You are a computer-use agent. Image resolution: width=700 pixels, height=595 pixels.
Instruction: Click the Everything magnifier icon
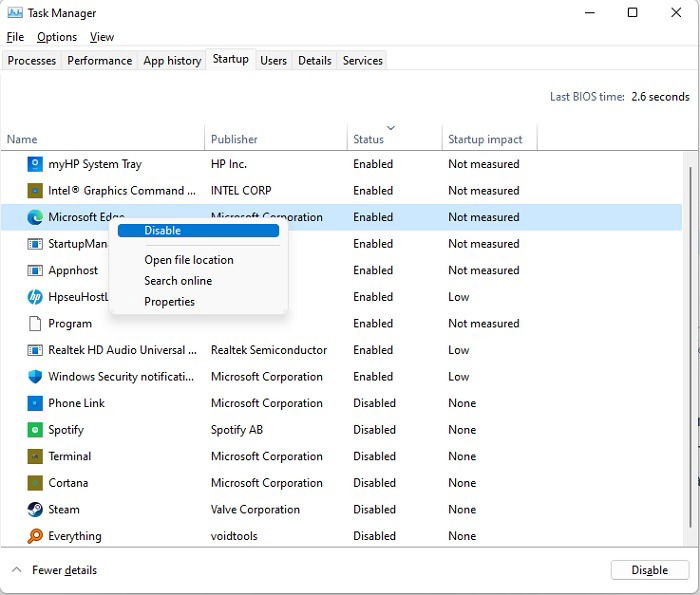click(x=35, y=536)
